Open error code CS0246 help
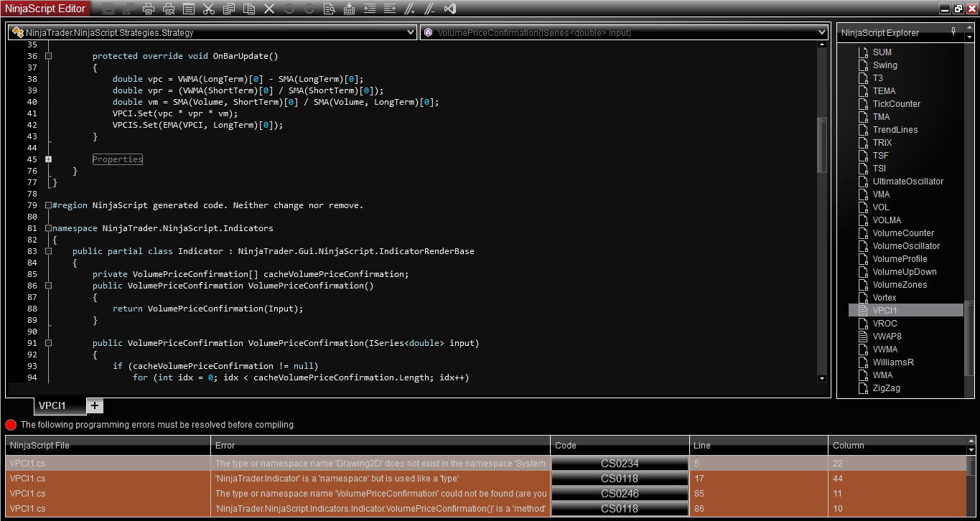Viewport: 980px width, 521px height. [x=620, y=494]
